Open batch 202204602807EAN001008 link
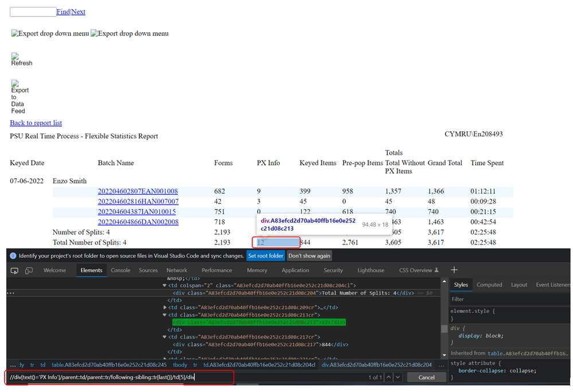The height and width of the screenshot is (392, 573). (138, 191)
